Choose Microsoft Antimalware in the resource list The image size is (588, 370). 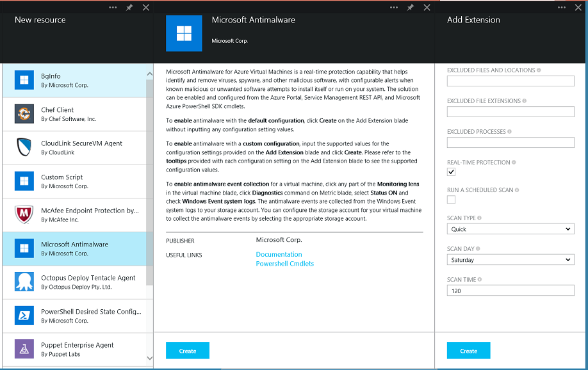click(x=77, y=248)
